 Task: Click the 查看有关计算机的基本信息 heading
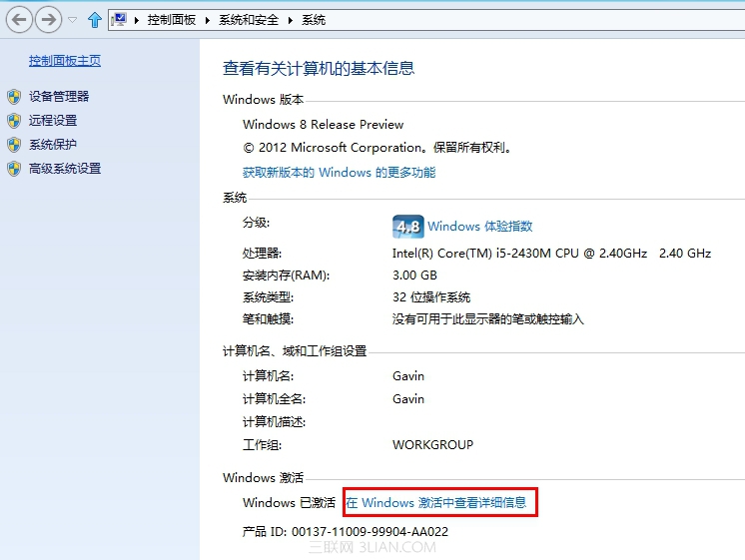tap(319, 69)
